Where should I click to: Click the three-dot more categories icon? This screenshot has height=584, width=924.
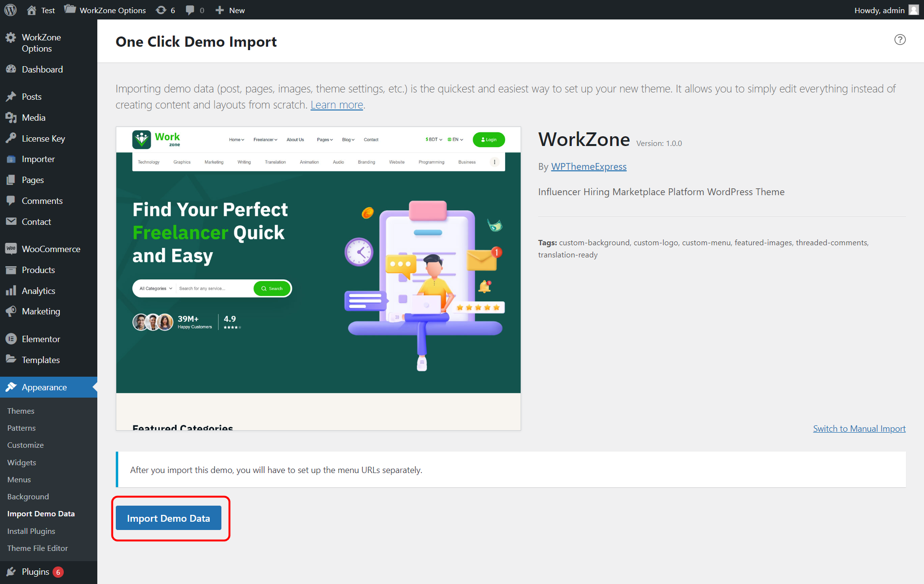494,162
